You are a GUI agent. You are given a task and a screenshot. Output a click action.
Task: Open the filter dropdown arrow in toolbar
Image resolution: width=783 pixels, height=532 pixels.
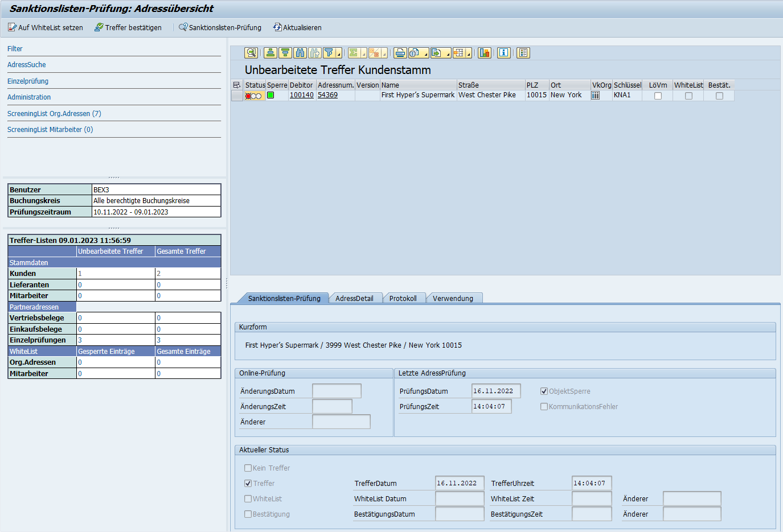click(x=339, y=55)
